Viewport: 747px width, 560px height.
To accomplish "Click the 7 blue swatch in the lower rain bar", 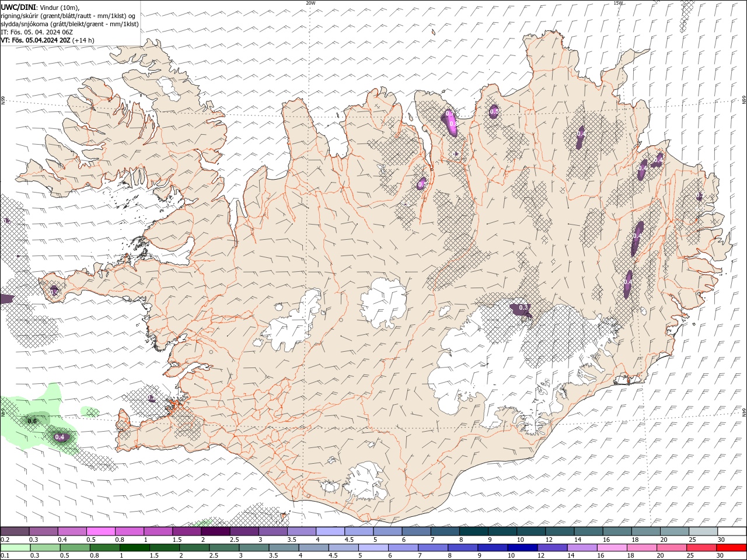I will pyautogui.click(x=432, y=548).
